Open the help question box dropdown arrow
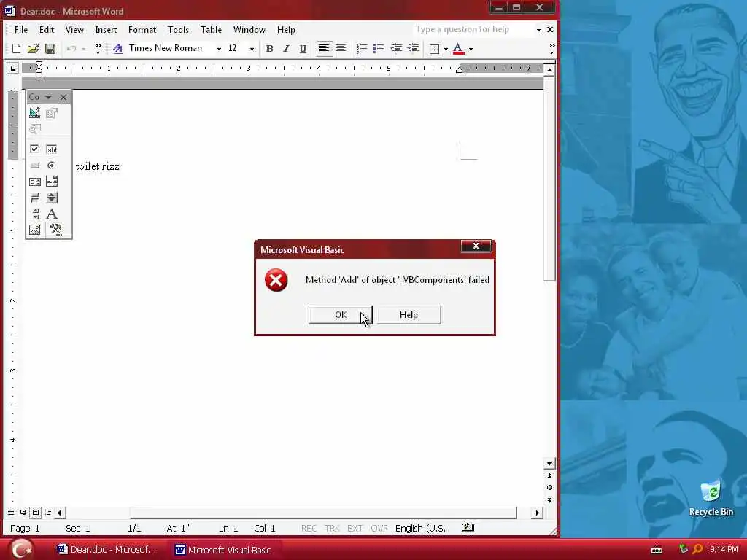Screen dimensions: 747x560 click(538, 30)
